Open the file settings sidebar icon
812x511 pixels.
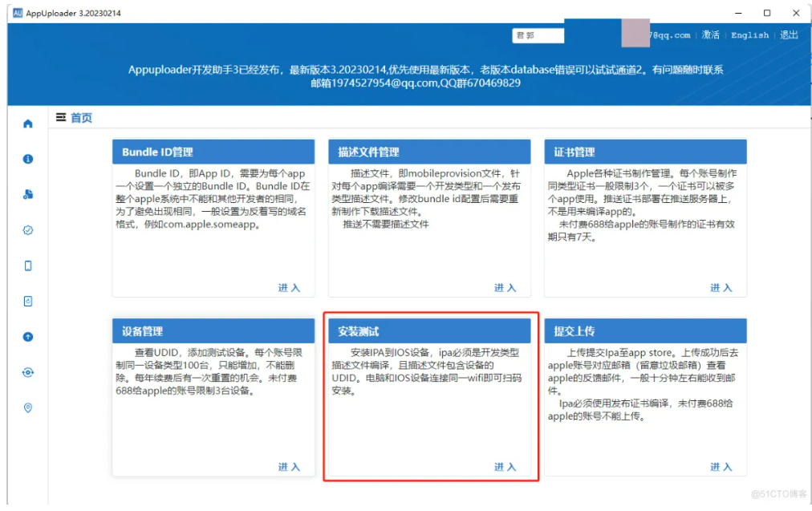coord(28,194)
